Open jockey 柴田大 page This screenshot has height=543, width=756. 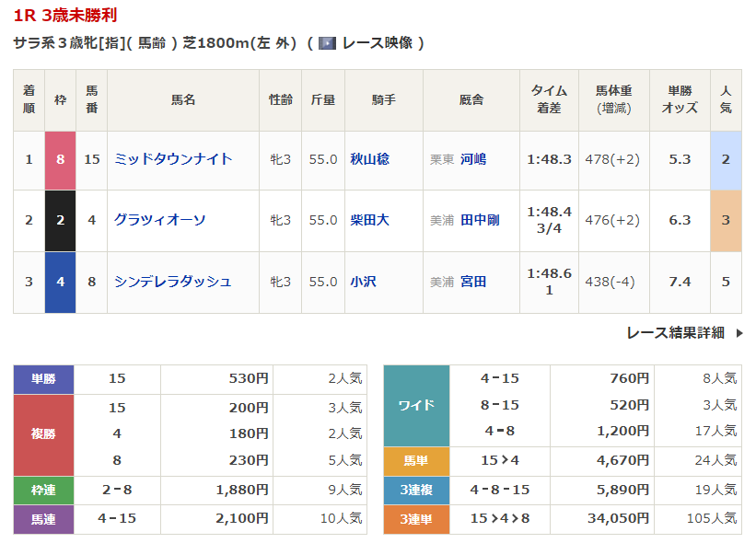pyautogui.click(x=369, y=220)
